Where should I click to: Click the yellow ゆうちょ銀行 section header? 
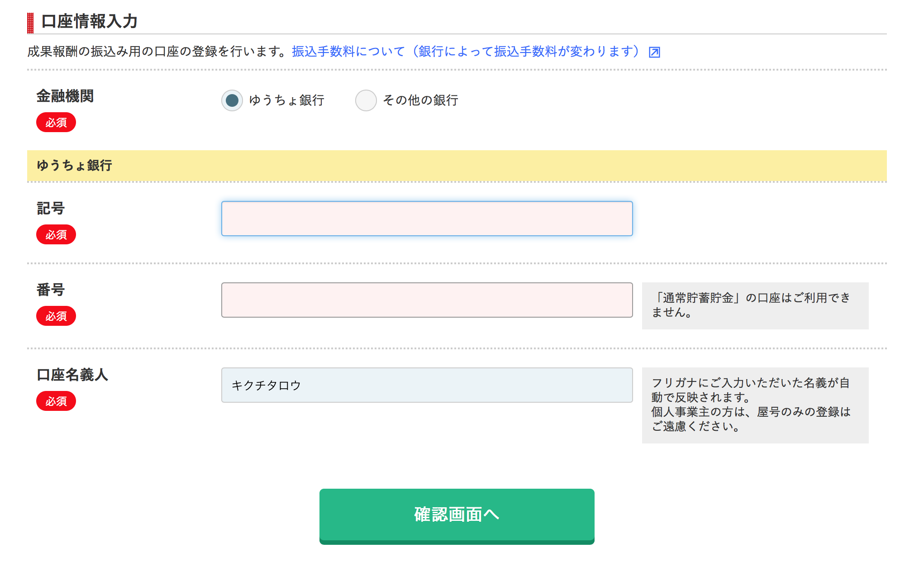click(x=457, y=166)
